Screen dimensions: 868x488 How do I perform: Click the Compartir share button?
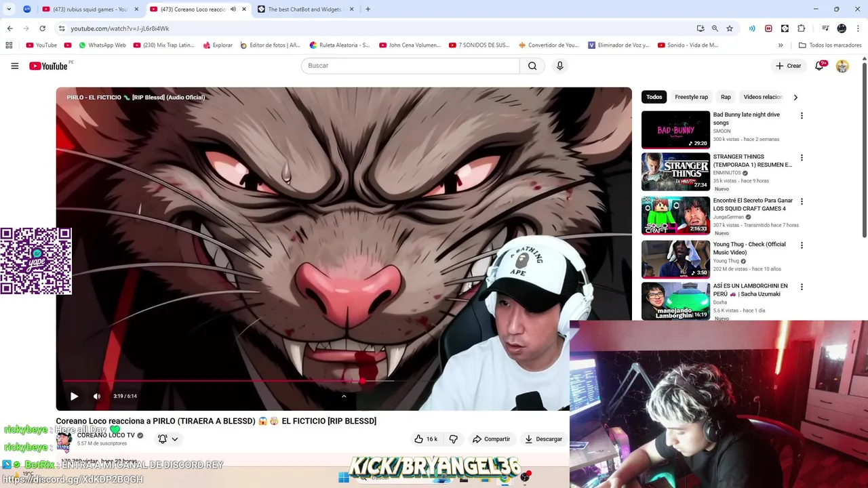coord(491,439)
